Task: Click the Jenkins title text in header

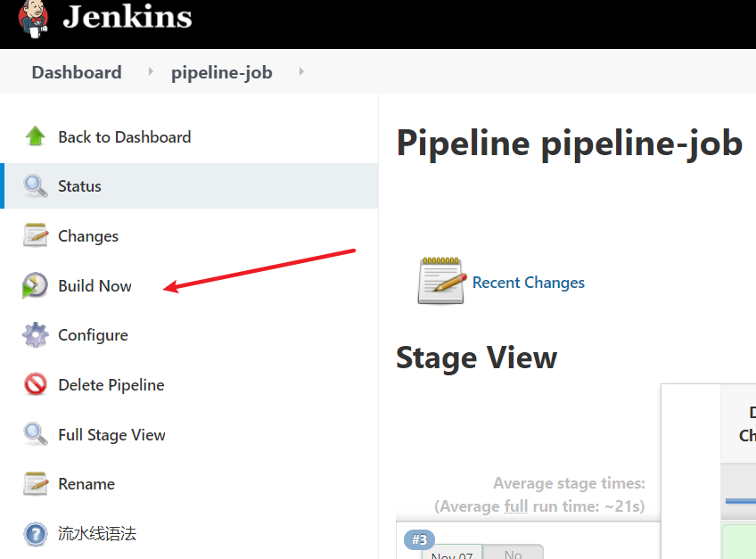Action: [127, 17]
